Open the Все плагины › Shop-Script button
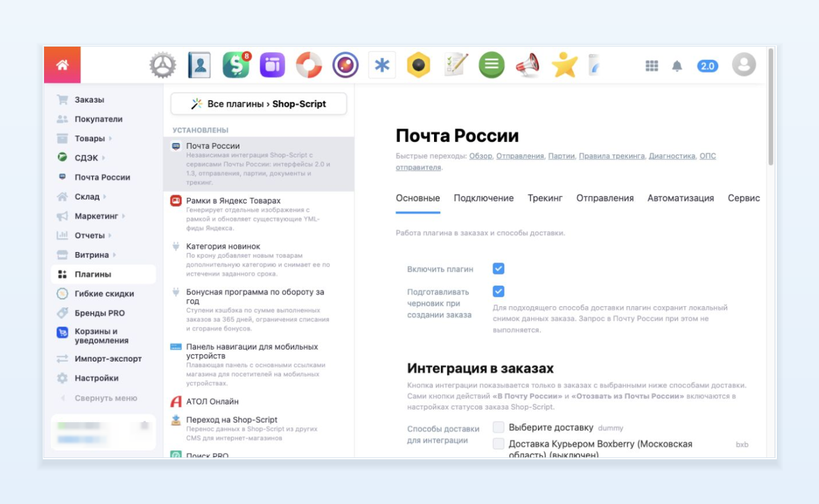This screenshot has height=504, width=819. (258, 104)
